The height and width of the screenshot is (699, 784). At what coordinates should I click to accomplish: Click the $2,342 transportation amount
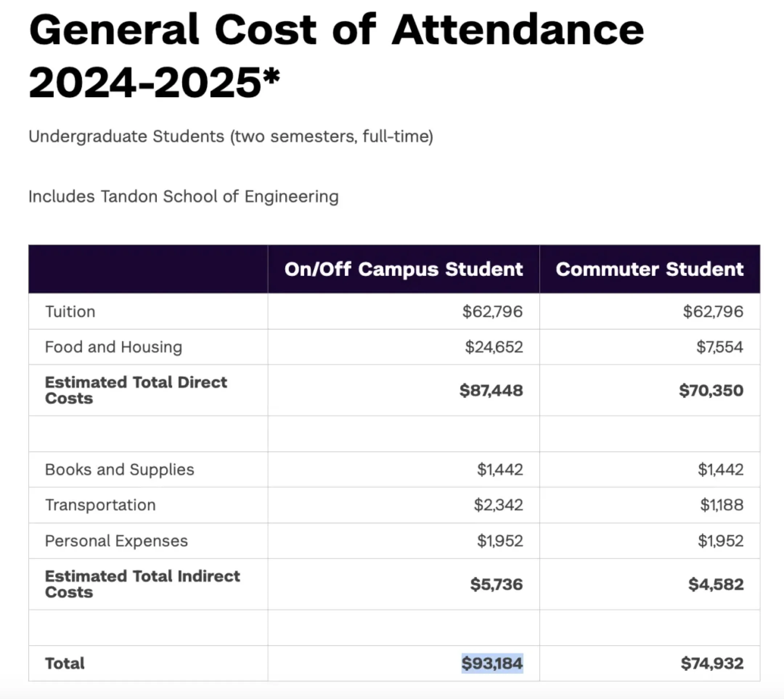click(498, 505)
